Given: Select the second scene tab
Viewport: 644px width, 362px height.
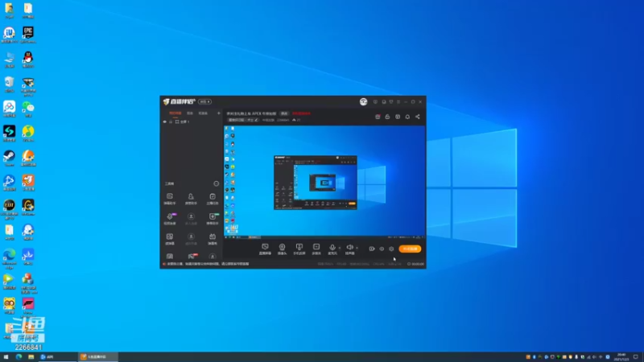Looking at the screenshot, I should [x=190, y=113].
